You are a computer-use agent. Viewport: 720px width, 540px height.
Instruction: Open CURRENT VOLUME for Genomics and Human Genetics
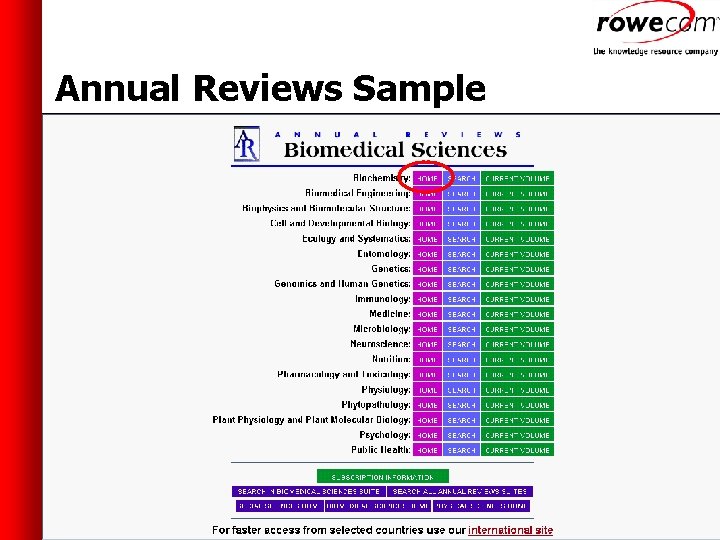coord(518,284)
